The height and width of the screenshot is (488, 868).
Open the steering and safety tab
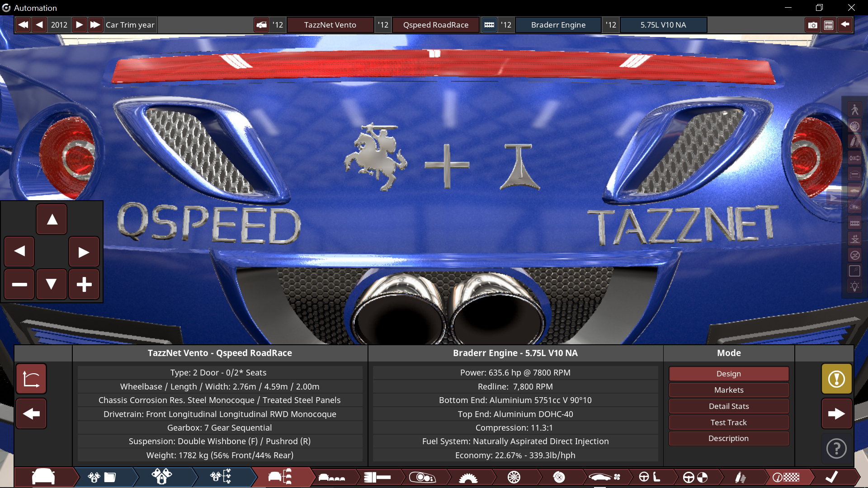695,477
